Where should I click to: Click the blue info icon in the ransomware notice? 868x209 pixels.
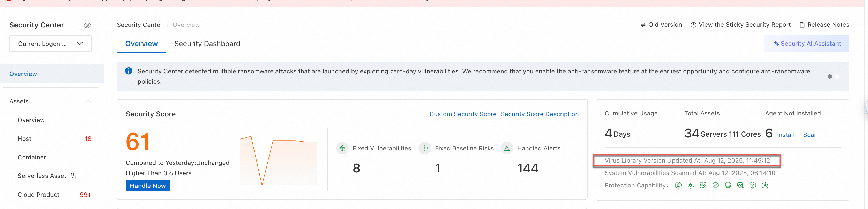coord(129,71)
